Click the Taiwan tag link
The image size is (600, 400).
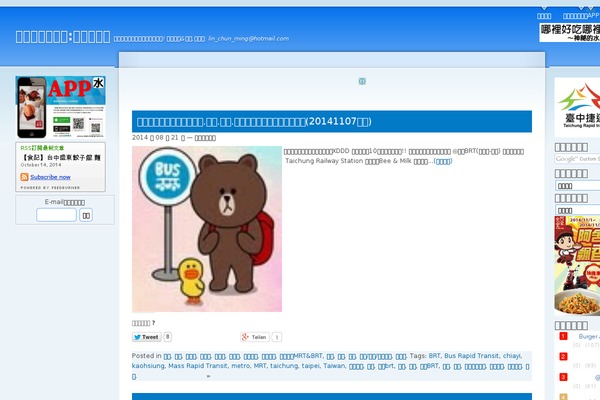click(334, 366)
